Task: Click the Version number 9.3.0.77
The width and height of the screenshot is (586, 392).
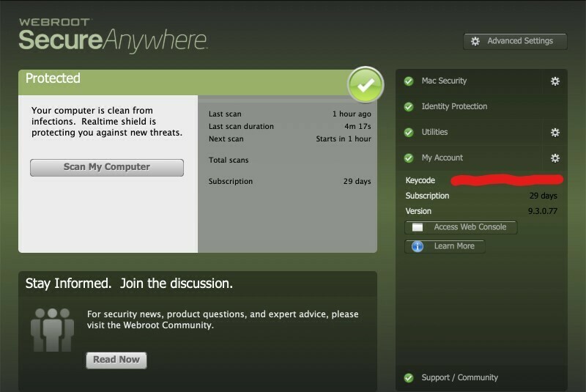Action: (x=542, y=211)
